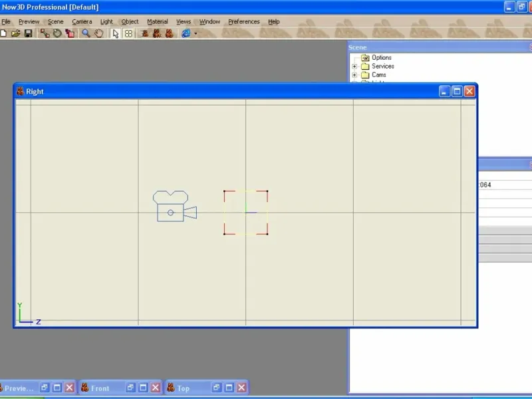Close the Right view window
The width and height of the screenshot is (532, 399).
pyautogui.click(x=469, y=91)
